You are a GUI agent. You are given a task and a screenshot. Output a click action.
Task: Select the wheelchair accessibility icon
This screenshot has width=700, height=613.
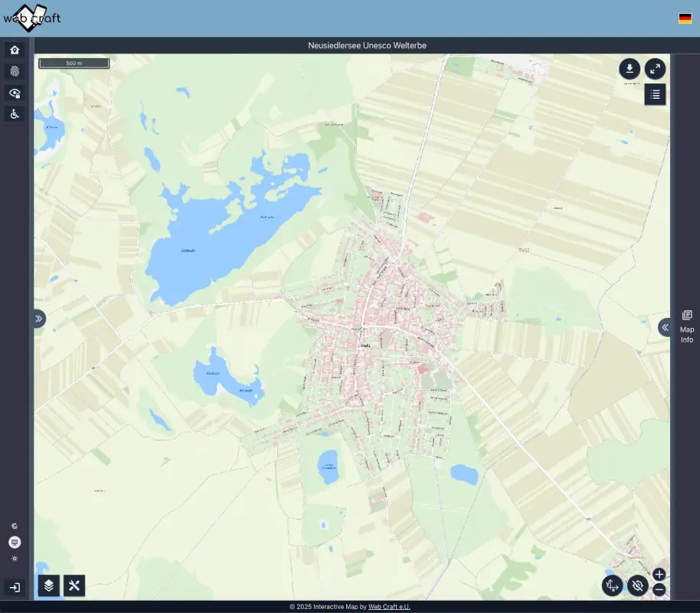tap(14, 113)
